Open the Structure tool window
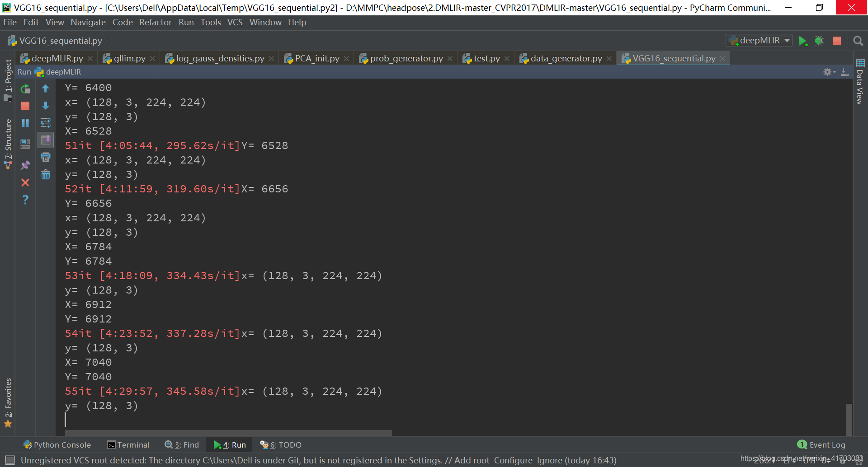The width and height of the screenshot is (868, 467). click(x=8, y=144)
